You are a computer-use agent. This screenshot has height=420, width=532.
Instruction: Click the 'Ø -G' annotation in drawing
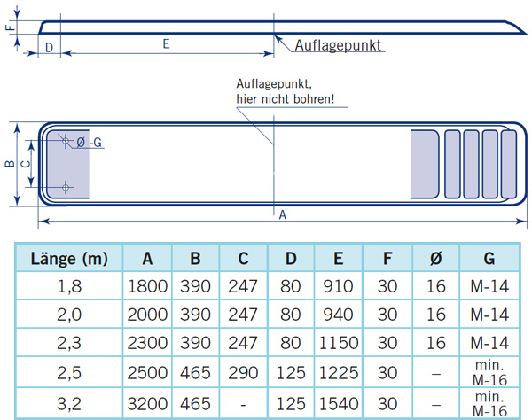point(90,143)
